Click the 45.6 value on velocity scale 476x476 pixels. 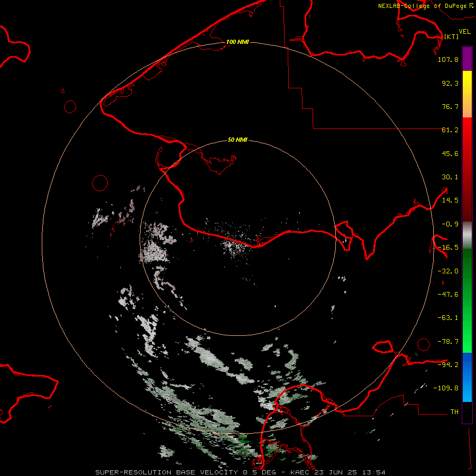tap(450, 153)
